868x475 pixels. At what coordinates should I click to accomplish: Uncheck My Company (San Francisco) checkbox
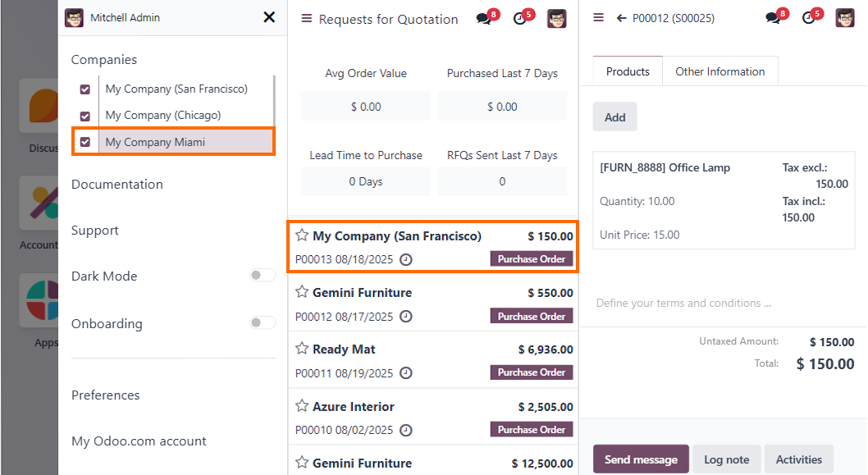coord(85,89)
